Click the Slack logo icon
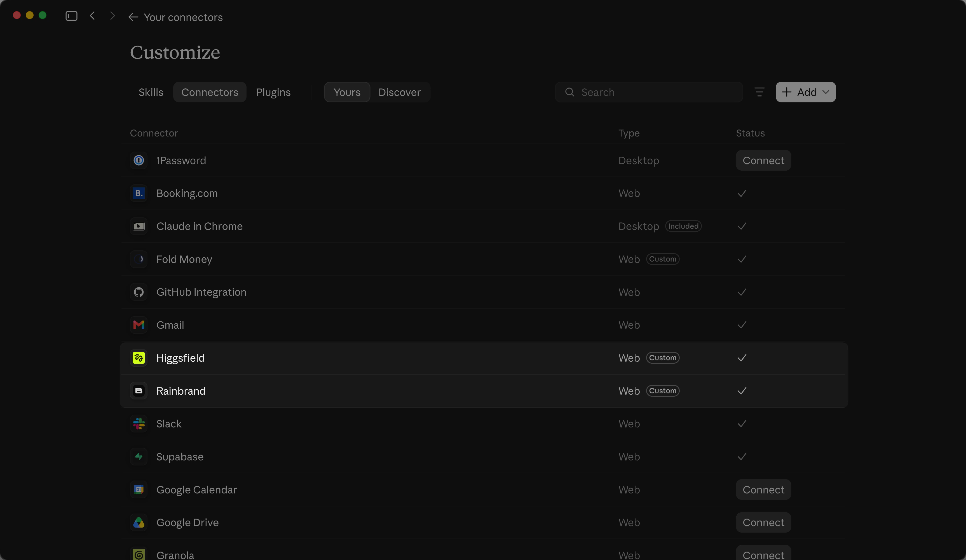This screenshot has height=560, width=966. pos(139,423)
